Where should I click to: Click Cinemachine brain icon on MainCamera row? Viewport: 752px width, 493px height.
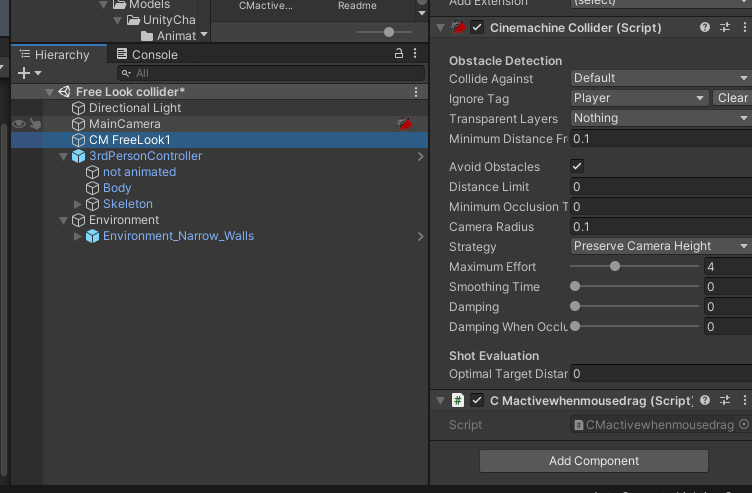click(x=404, y=124)
